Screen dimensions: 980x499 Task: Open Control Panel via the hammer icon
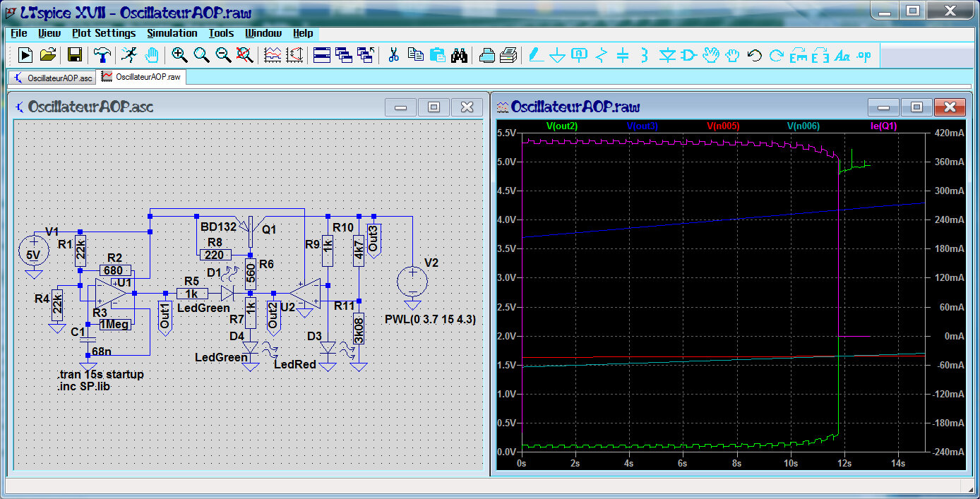tap(102, 54)
